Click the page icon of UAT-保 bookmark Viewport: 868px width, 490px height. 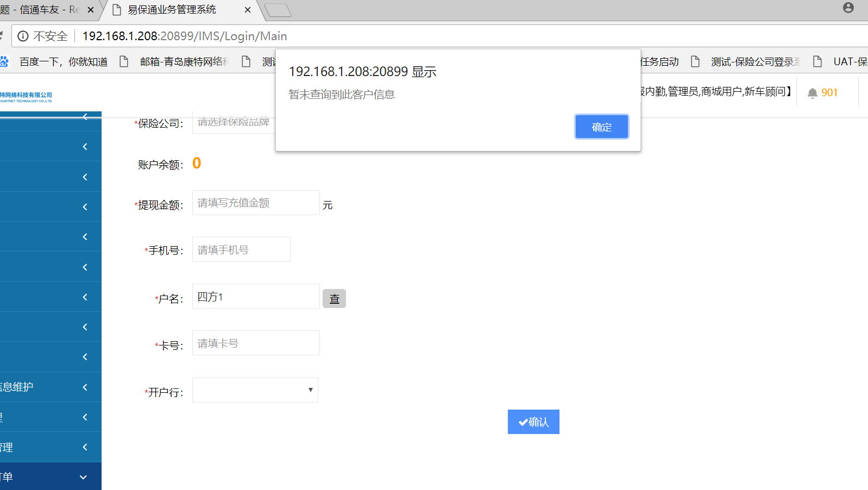[x=817, y=61]
